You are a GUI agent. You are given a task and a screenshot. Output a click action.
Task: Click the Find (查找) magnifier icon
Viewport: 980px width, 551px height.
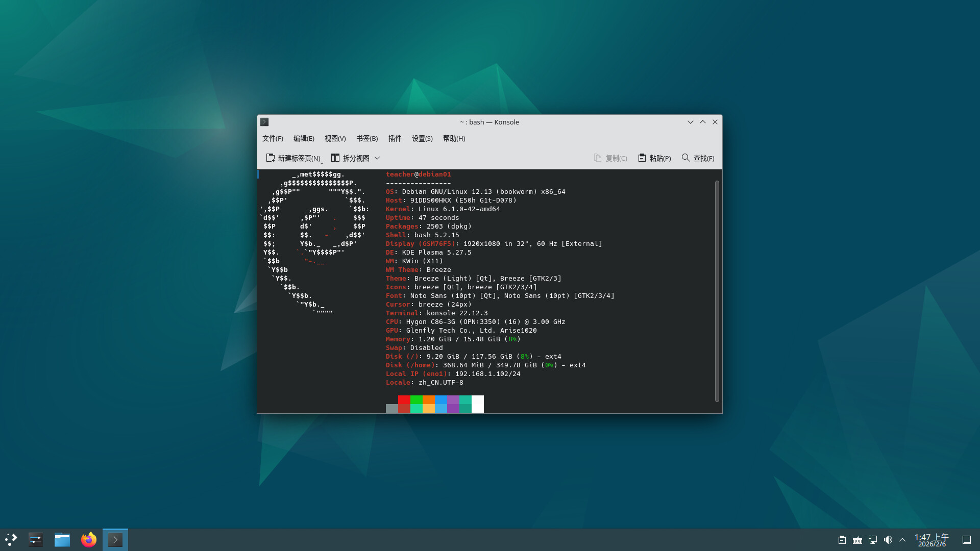click(685, 158)
